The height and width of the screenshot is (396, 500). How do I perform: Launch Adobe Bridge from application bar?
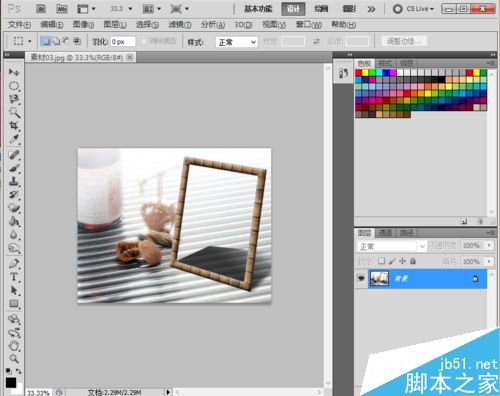41,9
